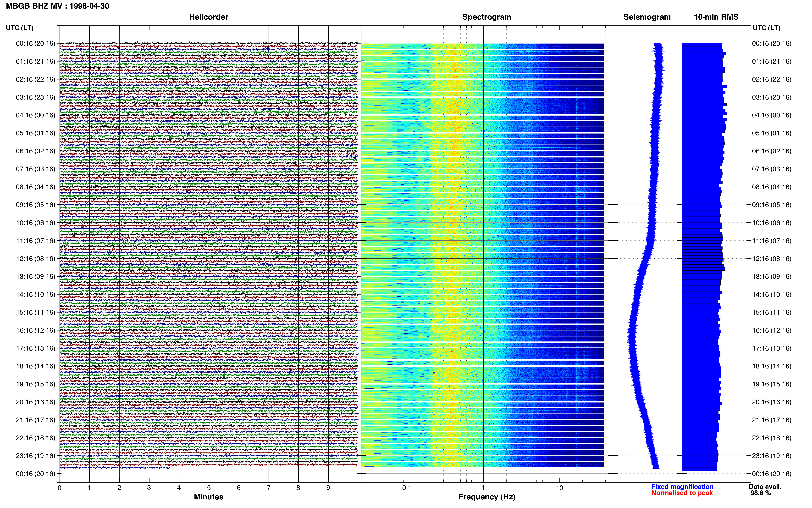Pick '05:16 (01:16)' on the Helicorder time axis

(x=36, y=133)
